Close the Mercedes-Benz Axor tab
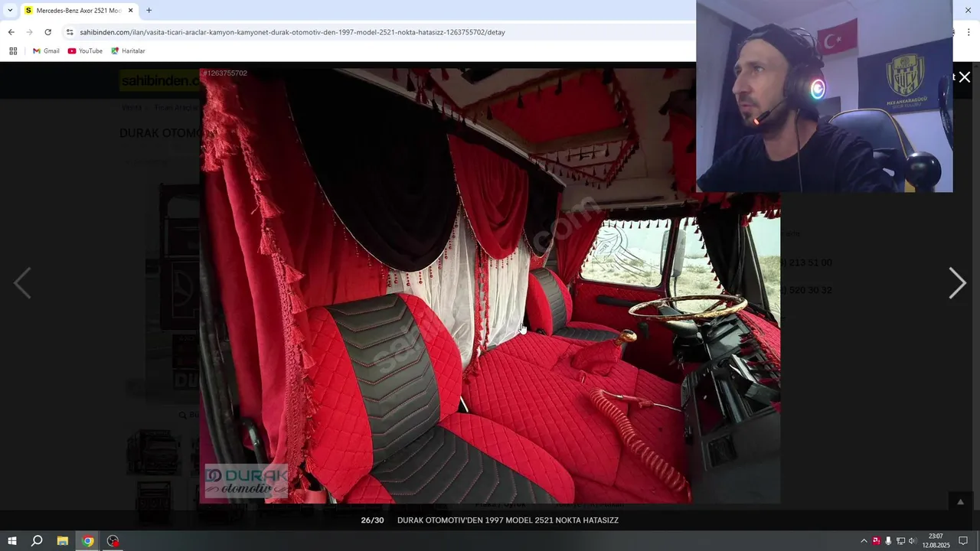Viewport: 980px width, 551px height. (x=130, y=11)
